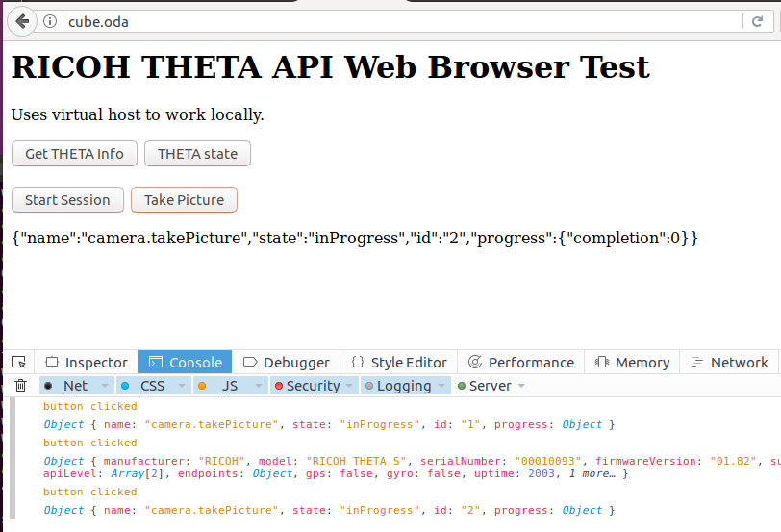Screen dimensions: 781x532
Task: Open progress Object in the id "2" log
Action: [582, 510]
